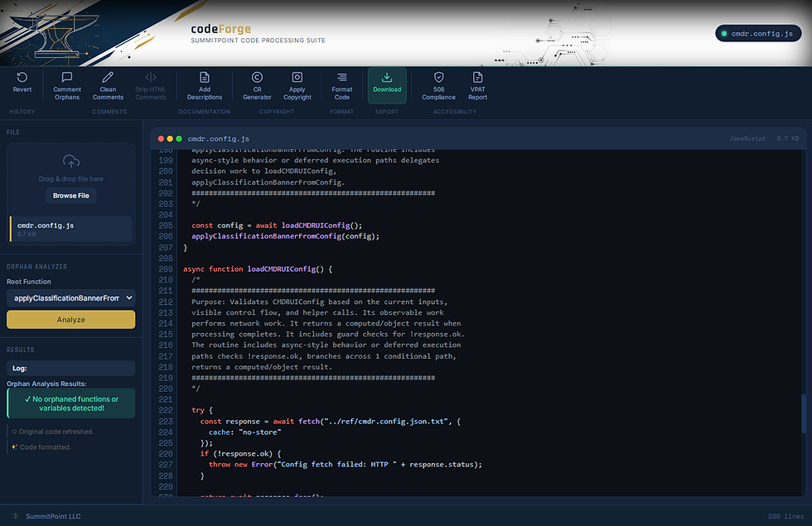Click 'if (!response.ok) {' code line
The height and width of the screenshot is (526, 812).
[x=241, y=454]
